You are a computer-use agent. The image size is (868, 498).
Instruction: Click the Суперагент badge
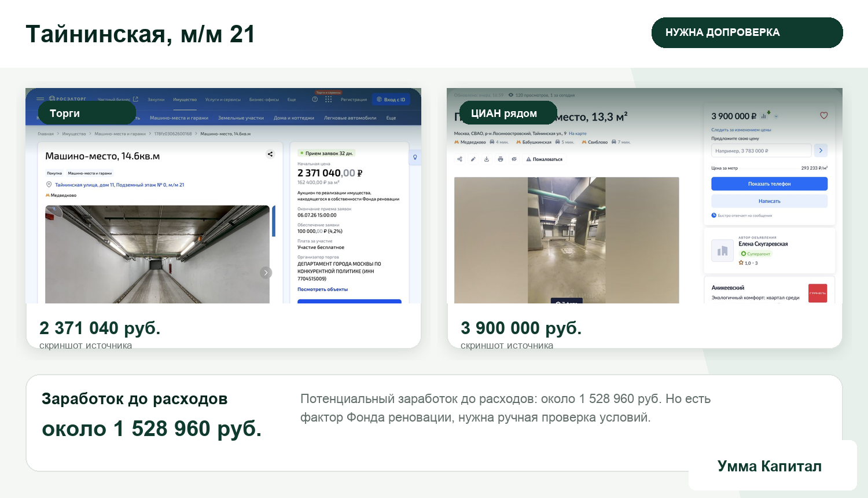click(x=756, y=254)
